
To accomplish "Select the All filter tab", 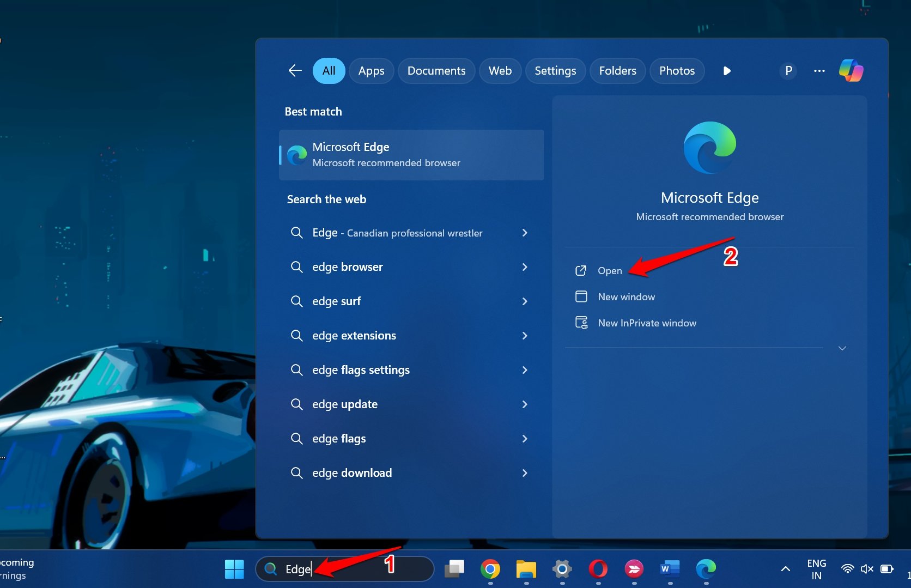I will pyautogui.click(x=329, y=71).
